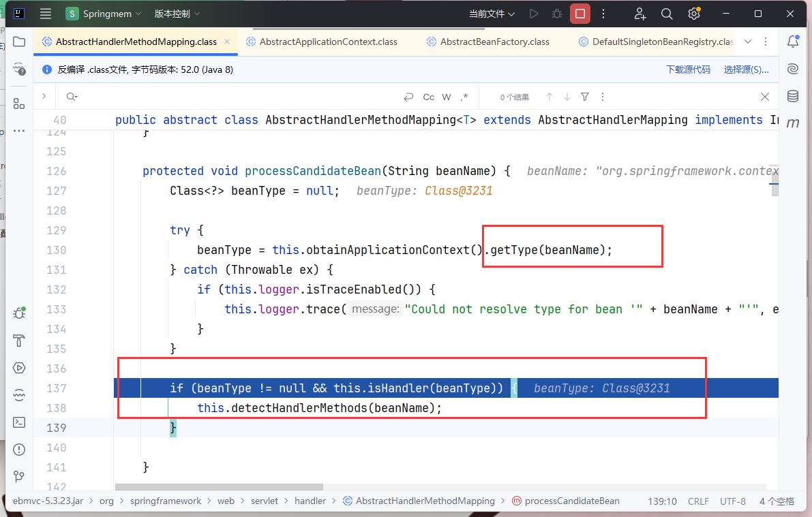Open the 当前文件 run configuration dropdown
The width and height of the screenshot is (812, 517).
click(492, 14)
